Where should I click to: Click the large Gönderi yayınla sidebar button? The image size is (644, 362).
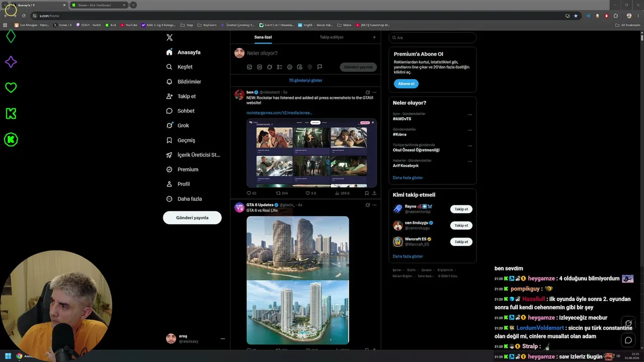tap(192, 218)
